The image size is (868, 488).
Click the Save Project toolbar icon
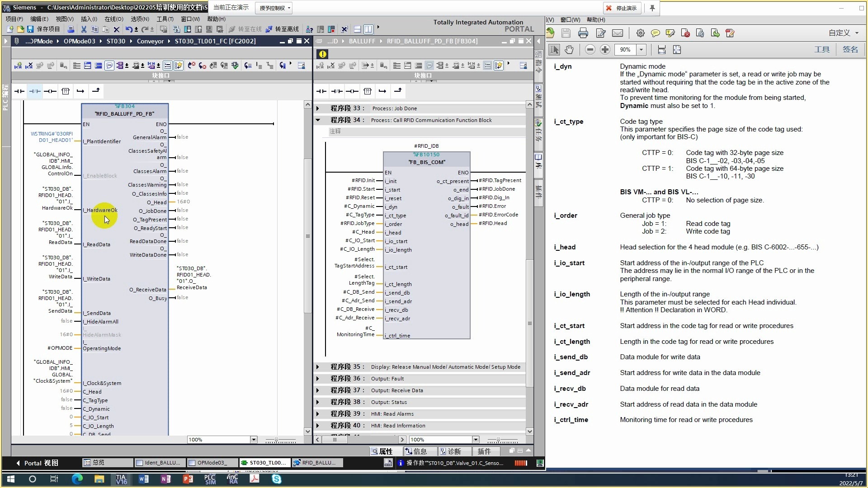(x=30, y=29)
